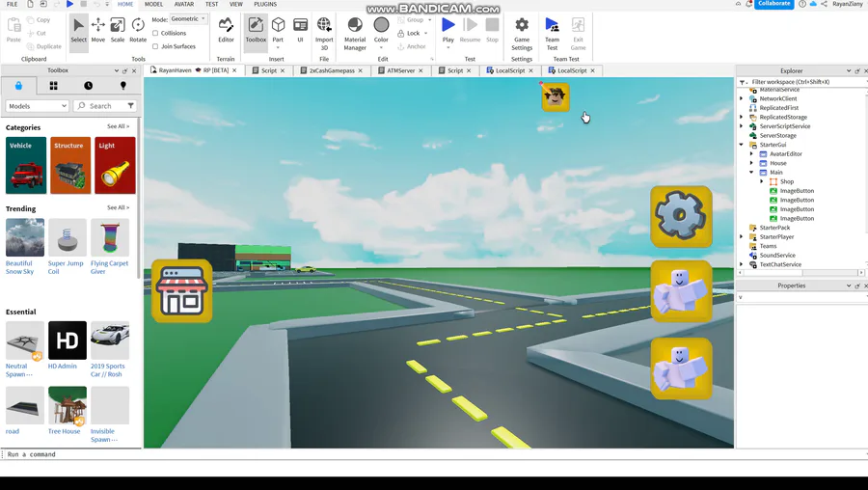868x490 pixels.
Task: Click the gear button in viewport
Action: (681, 216)
